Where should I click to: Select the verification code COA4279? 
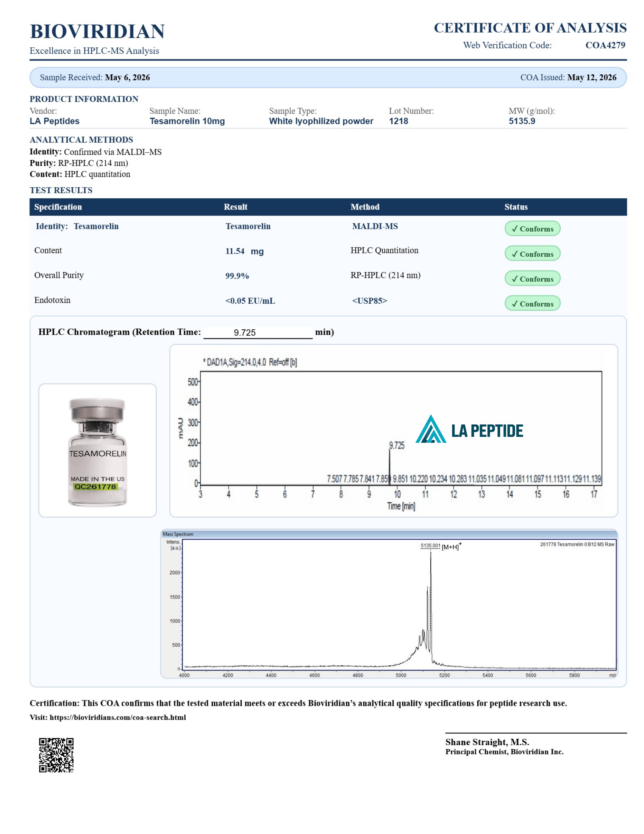(605, 45)
